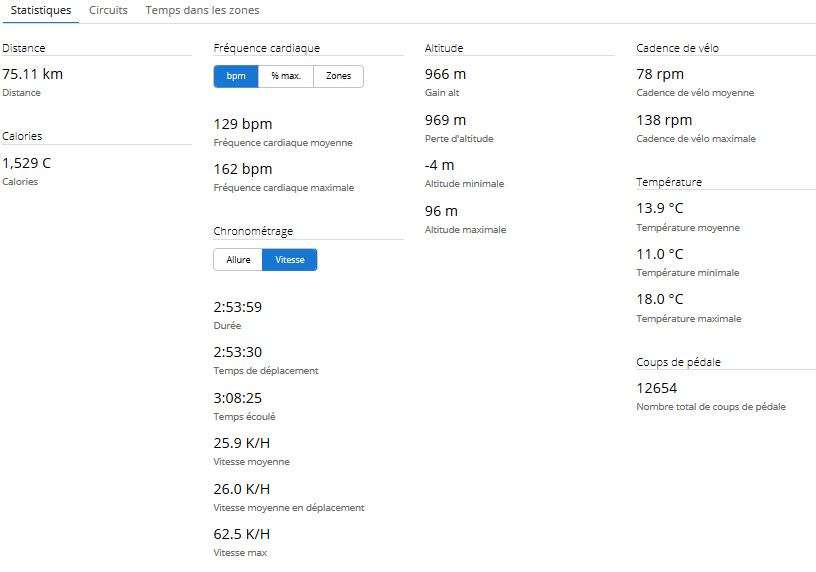816x572 pixels.
Task: Click the Chronométrage section header
Action: [x=253, y=231]
